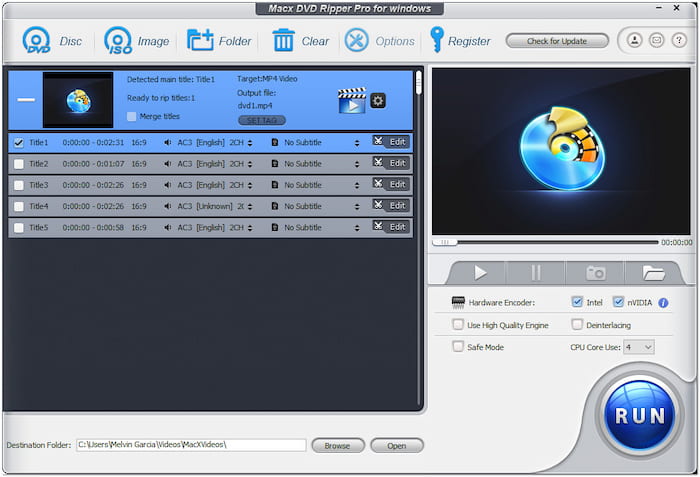
Task: Click the Check for Update button
Action: tap(557, 41)
